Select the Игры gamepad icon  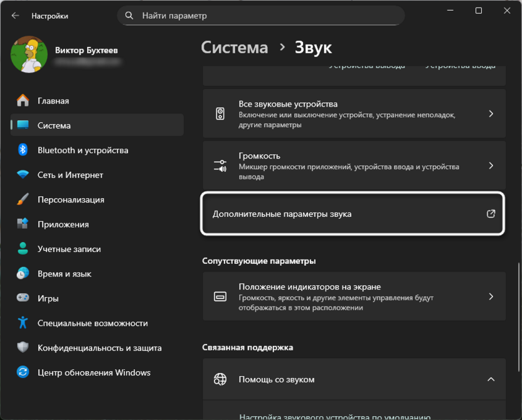pos(24,298)
